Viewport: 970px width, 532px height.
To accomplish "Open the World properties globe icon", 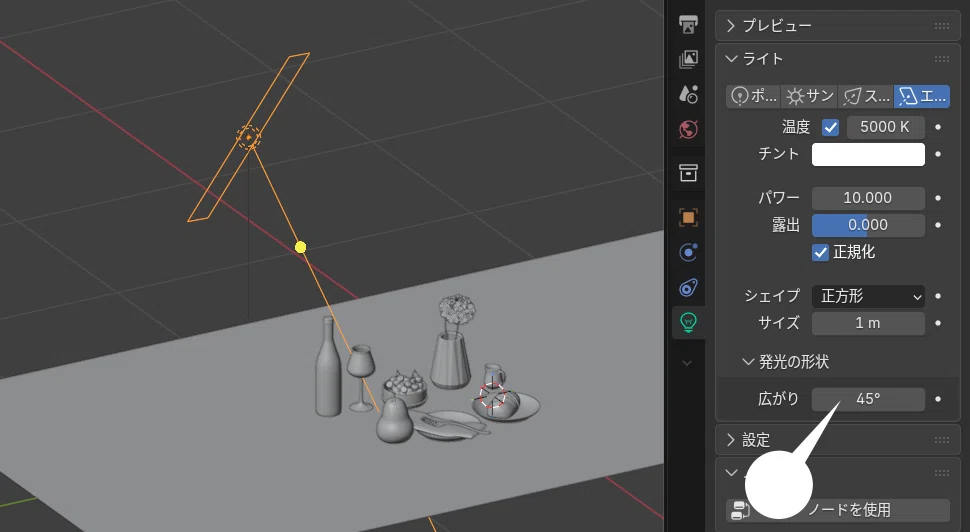I will click(689, 129).
